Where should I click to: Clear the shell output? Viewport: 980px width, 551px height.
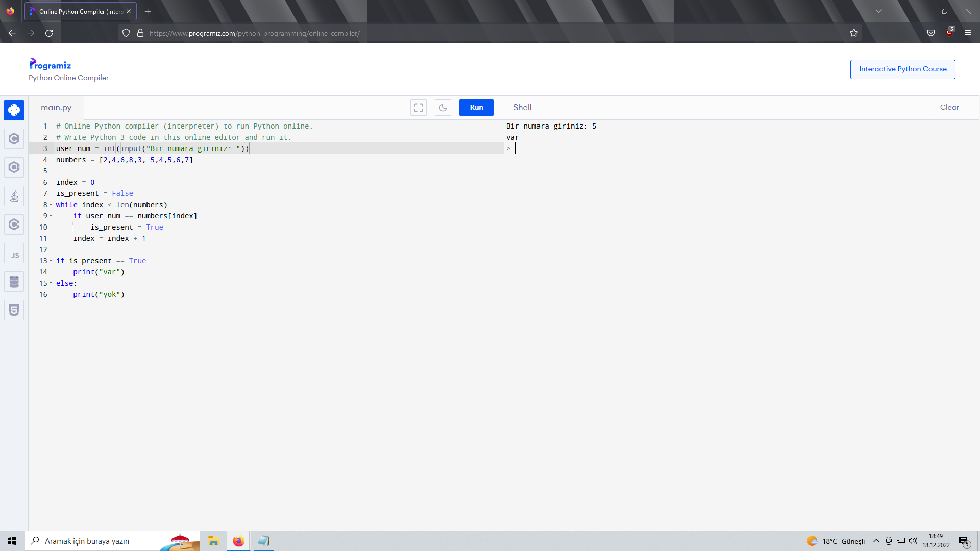949,108
